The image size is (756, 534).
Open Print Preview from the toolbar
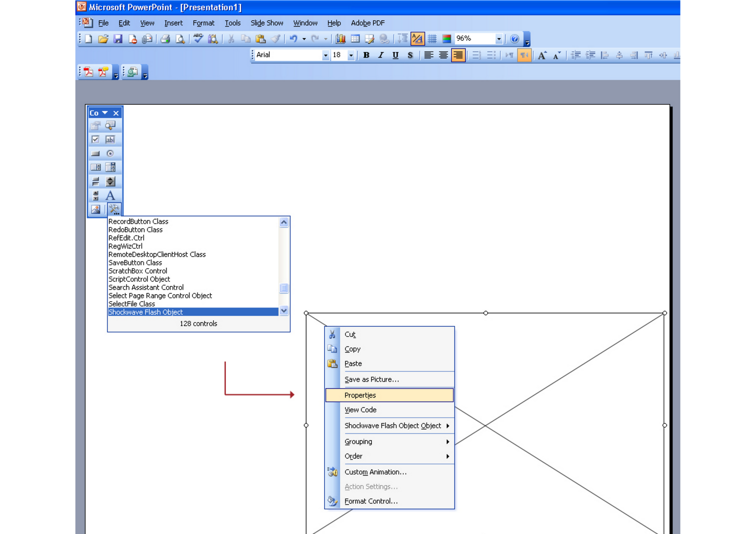180,39
